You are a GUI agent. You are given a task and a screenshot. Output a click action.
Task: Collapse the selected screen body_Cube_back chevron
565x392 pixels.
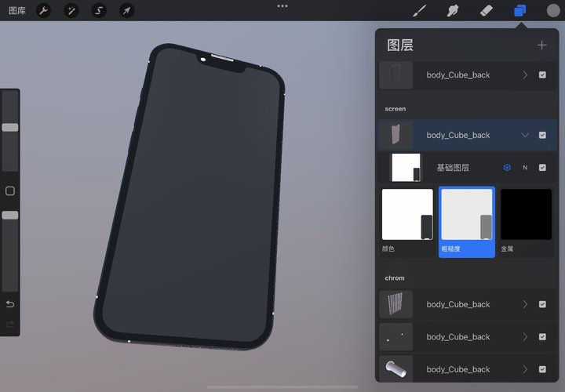[x=525, y=135]
